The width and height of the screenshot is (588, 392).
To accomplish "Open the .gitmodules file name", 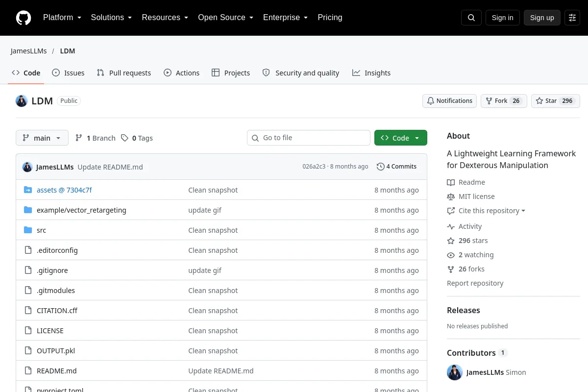I will click(56, 291).
